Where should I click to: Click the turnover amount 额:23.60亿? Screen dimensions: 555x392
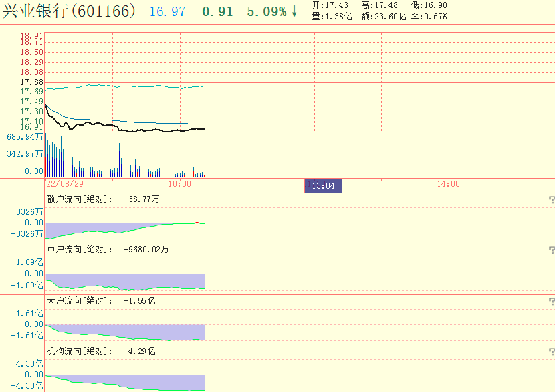coord(384,16)
